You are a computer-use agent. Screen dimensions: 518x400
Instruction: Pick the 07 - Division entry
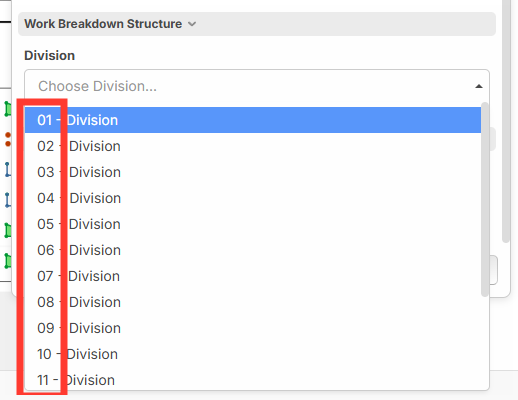coord(253,276)
